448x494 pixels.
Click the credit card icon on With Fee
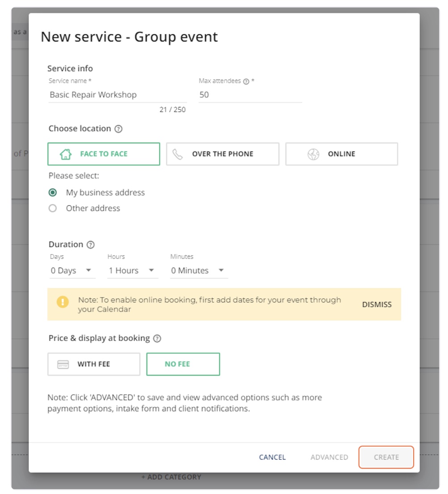[x=63, y=364]
